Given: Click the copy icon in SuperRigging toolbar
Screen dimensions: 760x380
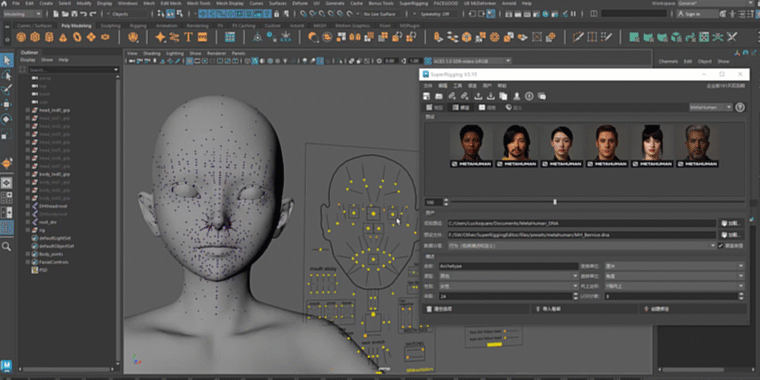Looking at the screenshot, I should click(503, 96).
